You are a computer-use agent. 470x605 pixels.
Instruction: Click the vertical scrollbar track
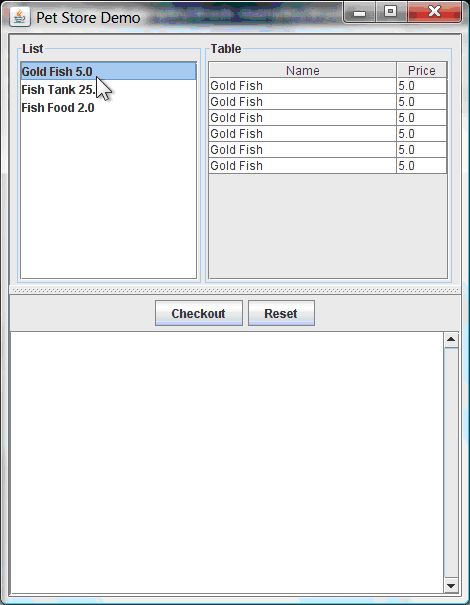(x=451, y=463)
